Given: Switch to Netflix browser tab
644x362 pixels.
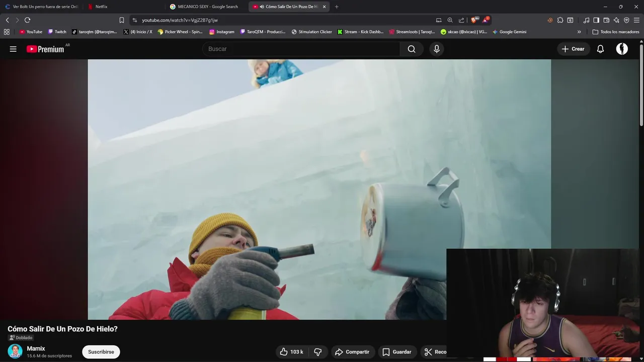Looking at the screenshot, I should pyautogui.click(x=124, y=7).
